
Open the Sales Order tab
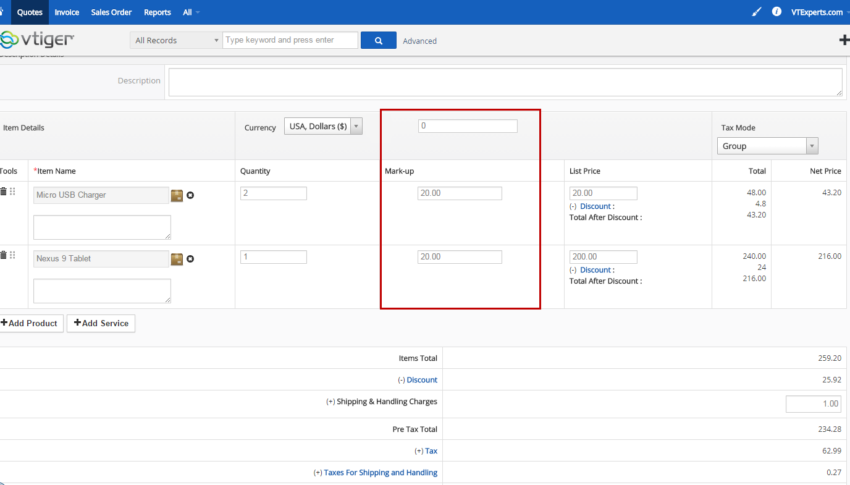pyautogui.click(x=111, y=12)
